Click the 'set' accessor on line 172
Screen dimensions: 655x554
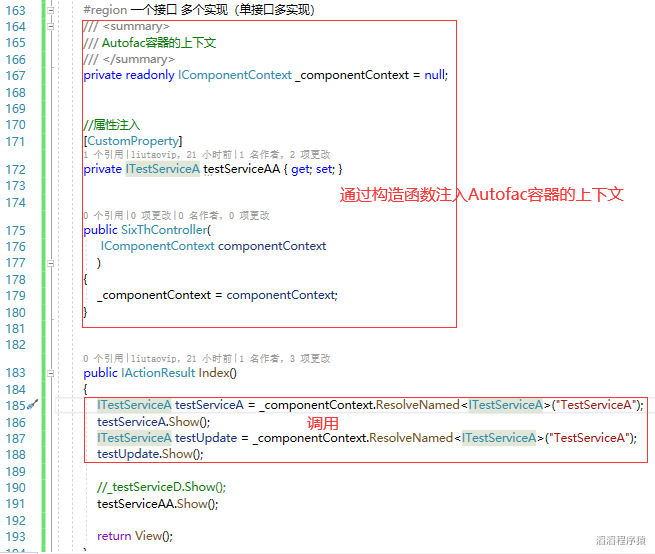pyautogui.click(x=324, y=169)
